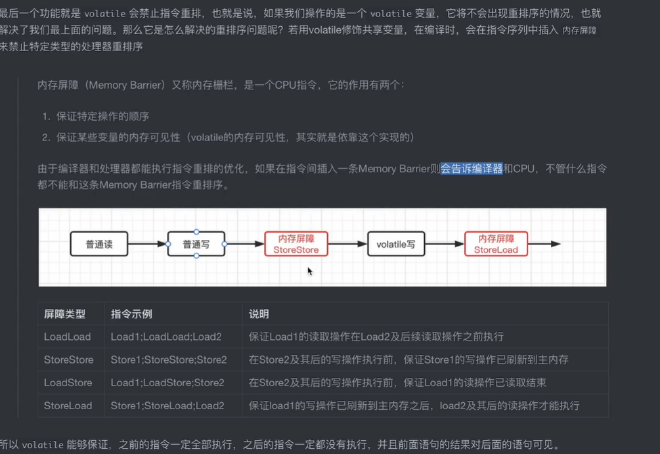Click the red 内存屏障 StoreStore box
Screen dimensions: 660x454
(x=296, y=244)
